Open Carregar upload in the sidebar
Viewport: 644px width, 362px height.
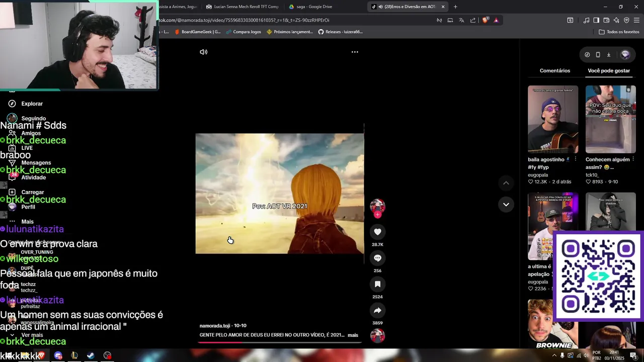(26, 192)
